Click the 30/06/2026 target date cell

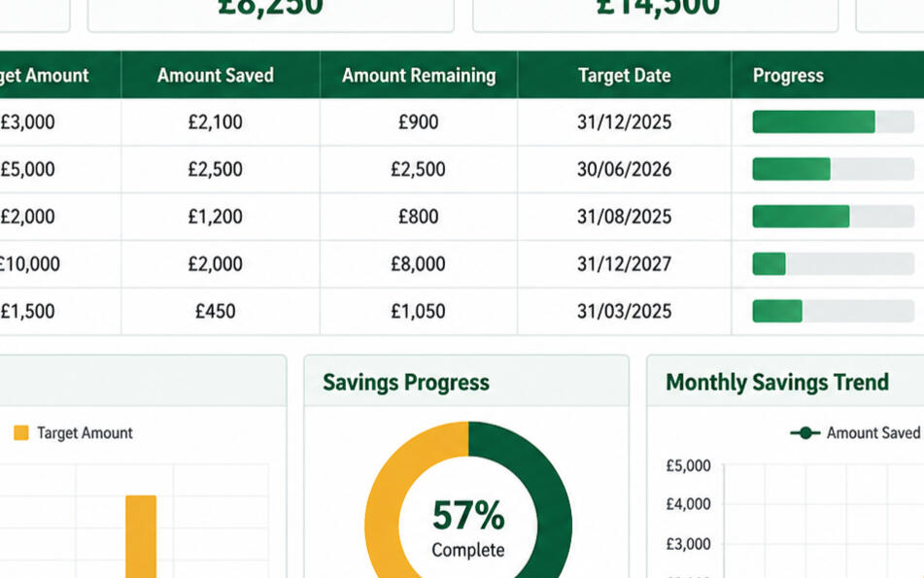pyautogui.click(x=624, y=169)
